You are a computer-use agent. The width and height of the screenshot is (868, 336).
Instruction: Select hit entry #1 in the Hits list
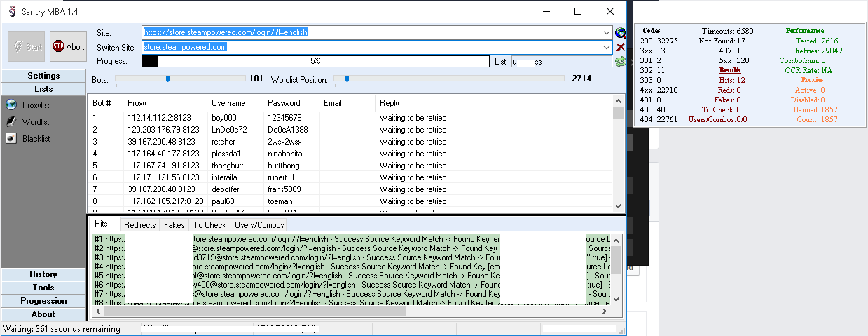coord(351,239)
